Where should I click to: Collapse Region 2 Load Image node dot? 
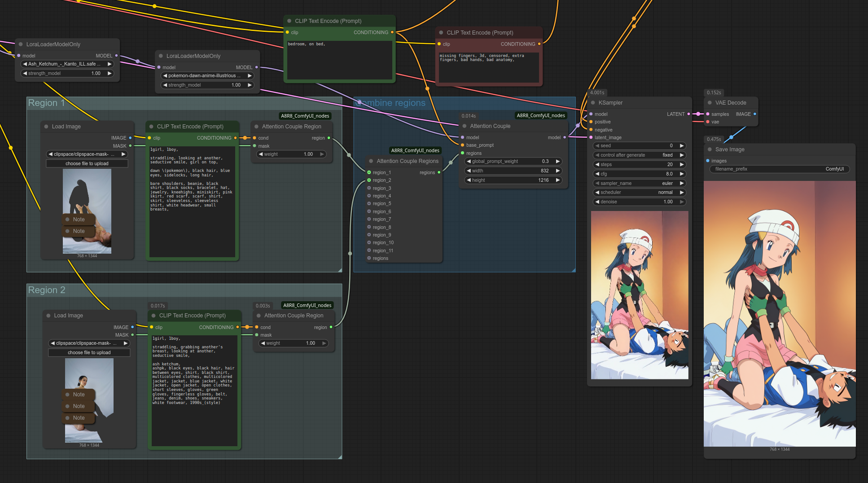coord(48,316)
